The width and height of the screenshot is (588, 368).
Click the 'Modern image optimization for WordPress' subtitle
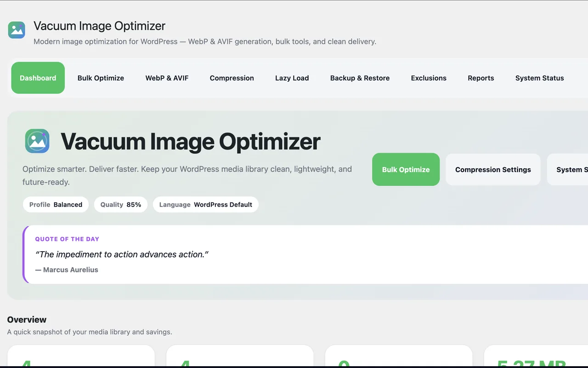[x=205, y=41]
